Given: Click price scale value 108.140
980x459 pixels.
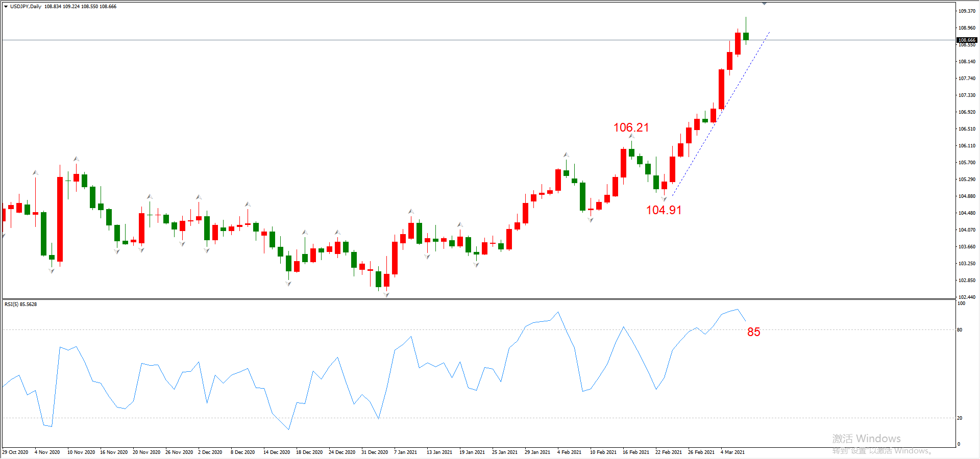Looking at the screenshot, I should point(967,62).
